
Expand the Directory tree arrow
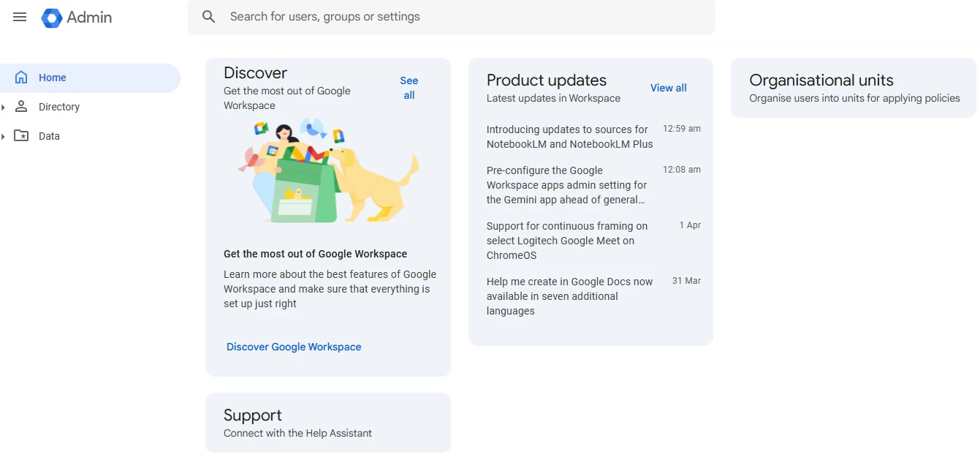(x=4, y=108)
